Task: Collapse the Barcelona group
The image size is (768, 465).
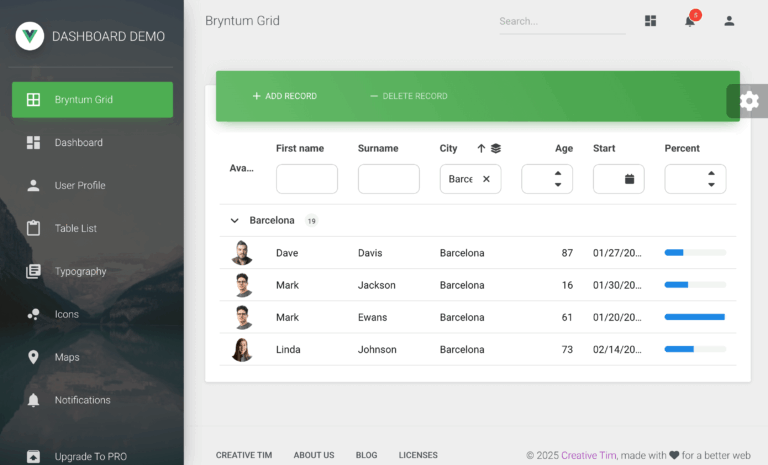Action: [x=234, y=220]
